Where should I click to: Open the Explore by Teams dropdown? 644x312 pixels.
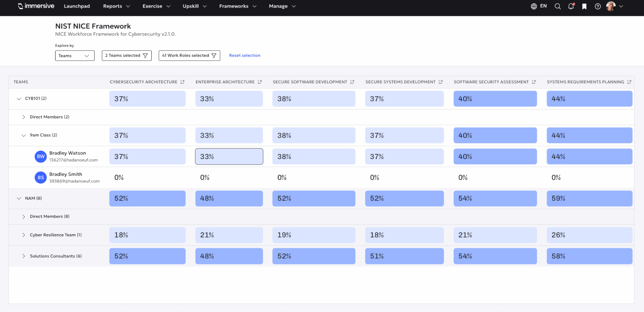coord(75,56)
